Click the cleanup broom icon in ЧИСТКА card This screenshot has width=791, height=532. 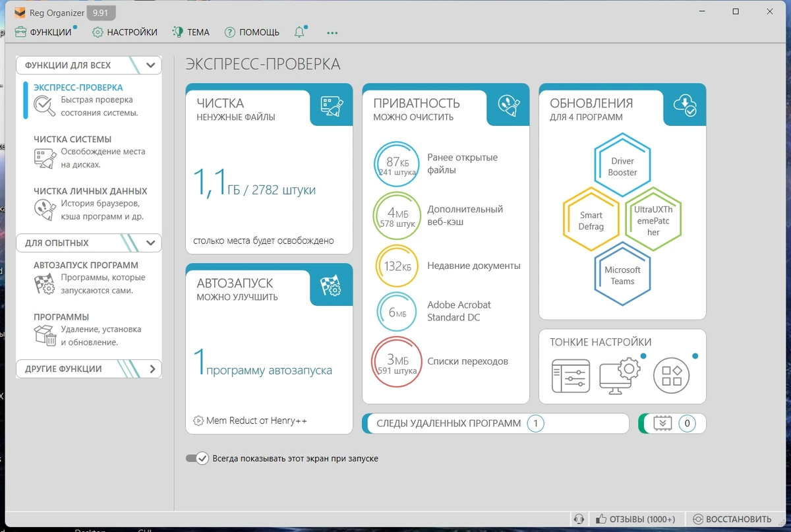tap(332, 106)
